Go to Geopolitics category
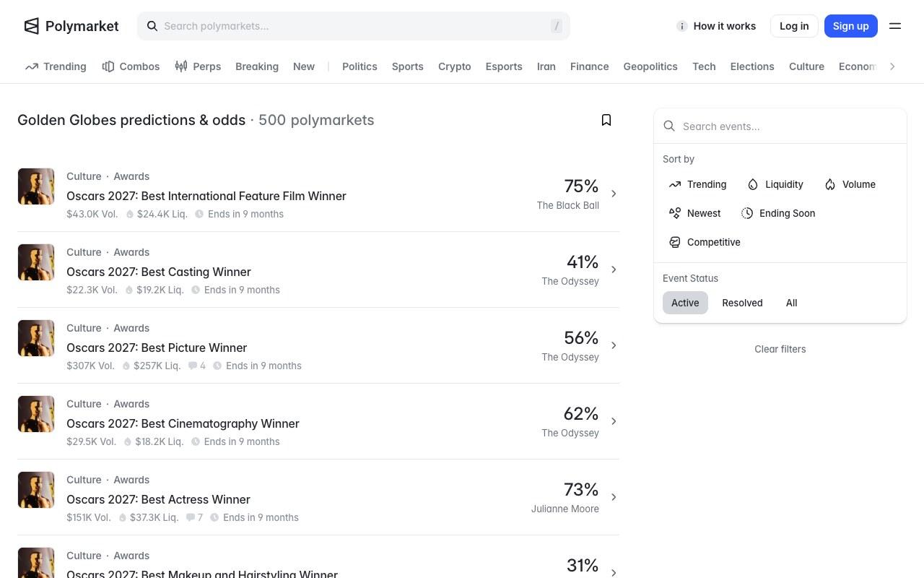The height and width of the screenshot is (578, 924). click(650, 66)
